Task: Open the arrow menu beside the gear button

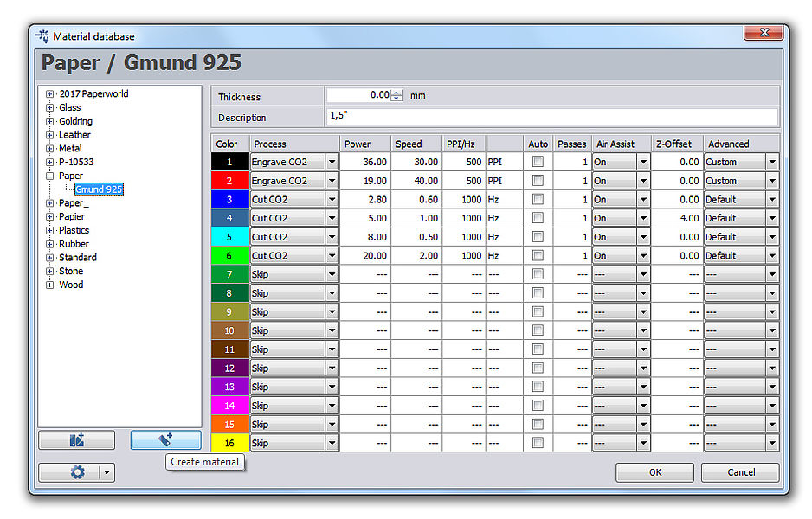Action: [x=106, y=472]
